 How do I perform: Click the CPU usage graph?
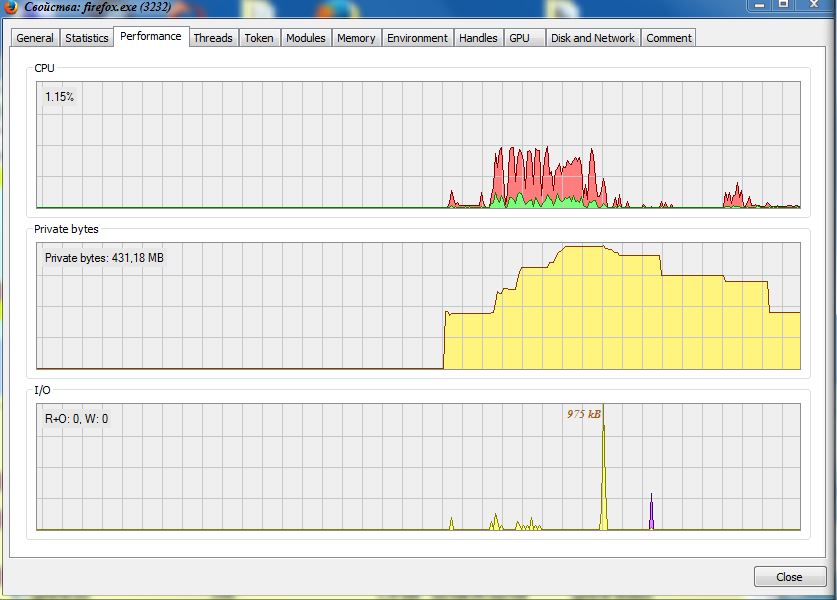pyautogui.click(x=418, y=145)
